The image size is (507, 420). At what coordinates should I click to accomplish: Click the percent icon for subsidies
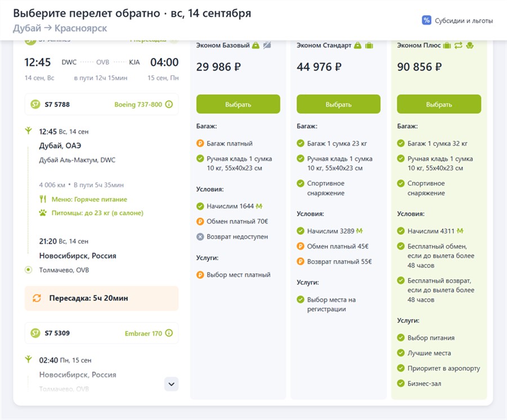tap(426, 20)
